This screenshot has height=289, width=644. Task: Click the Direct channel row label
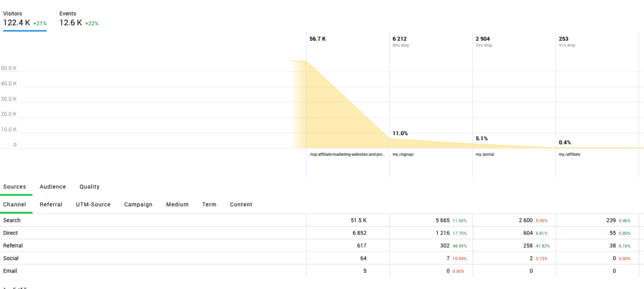pos(11,233)
